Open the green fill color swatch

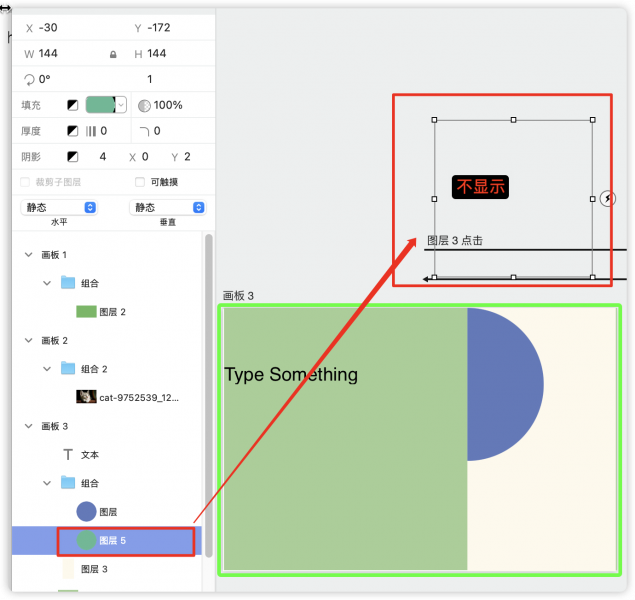100,105
